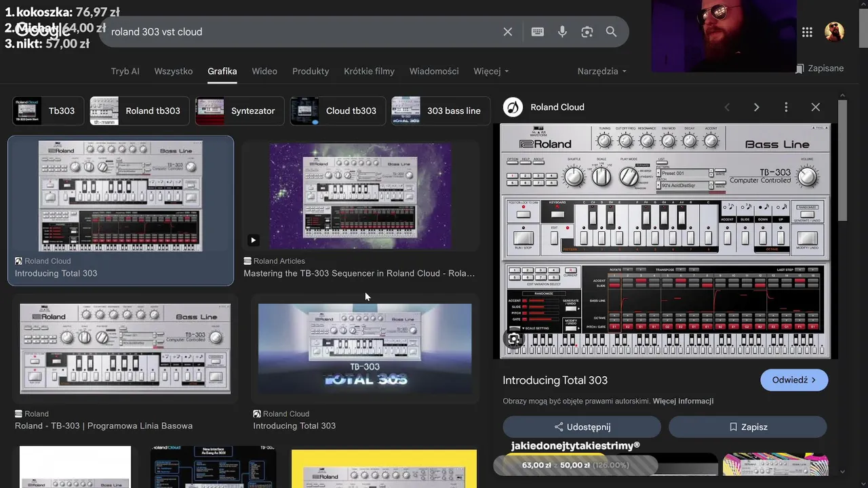The height and width of the screenshot is (488, 868).
Task: Search by image with the Lens icon
Action: (587, 32)
